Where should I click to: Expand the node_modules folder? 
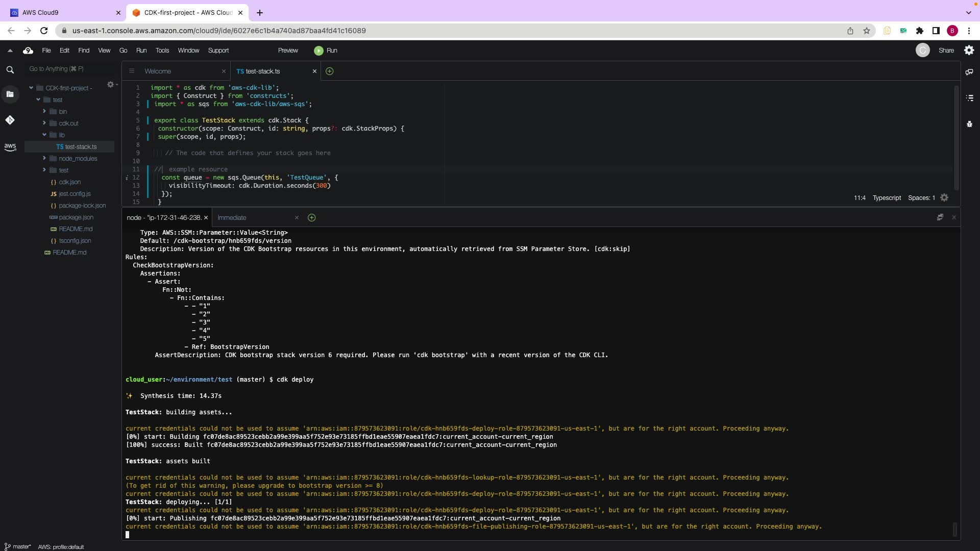point(44,158)
